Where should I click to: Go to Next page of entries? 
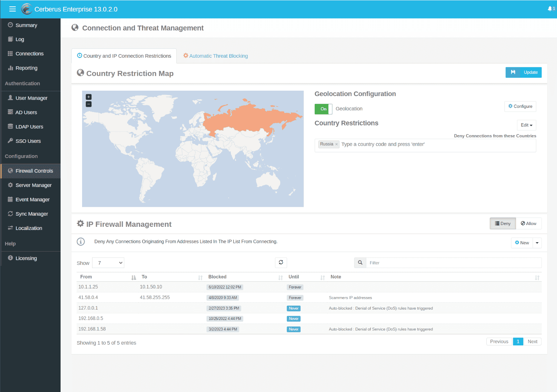(x=532, y=341)
